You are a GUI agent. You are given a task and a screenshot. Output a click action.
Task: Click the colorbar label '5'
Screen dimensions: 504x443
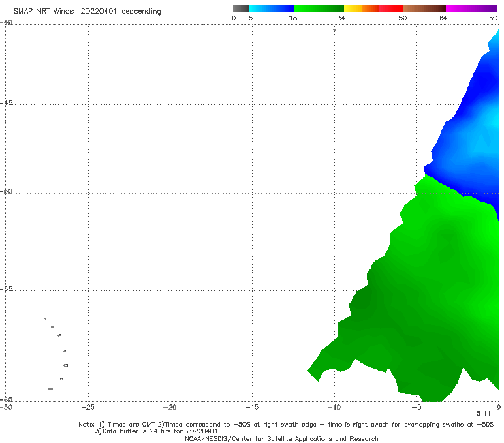(x=251, y=18)
